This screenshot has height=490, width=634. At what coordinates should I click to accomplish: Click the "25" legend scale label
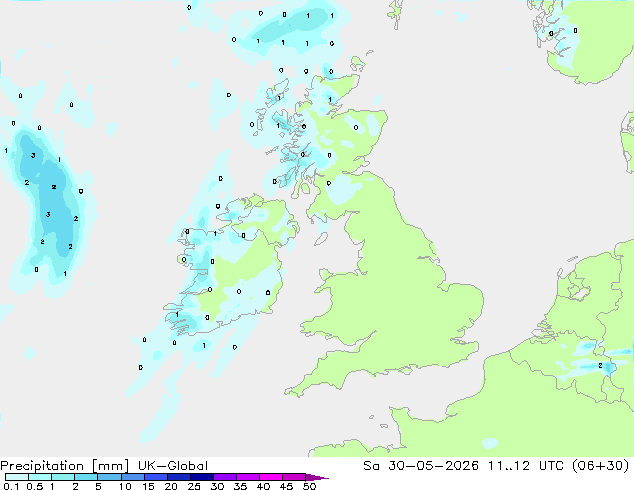tap(194, 486)
